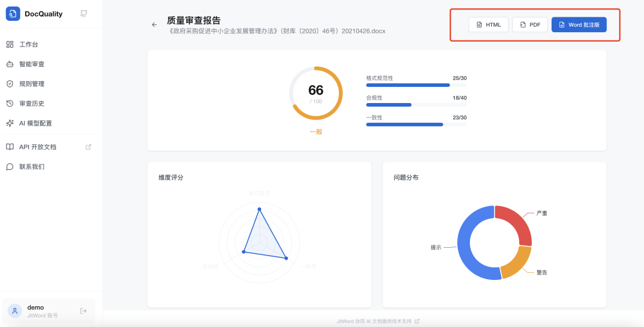The width and height of the screenshot is (644, 327).
Task: Click the 警告 legend label
Action: point(541,272)
